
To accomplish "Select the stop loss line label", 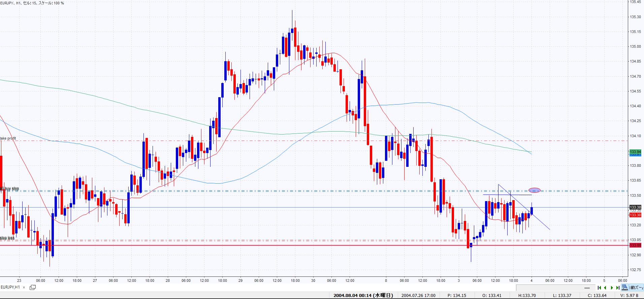I will (7, 238).
